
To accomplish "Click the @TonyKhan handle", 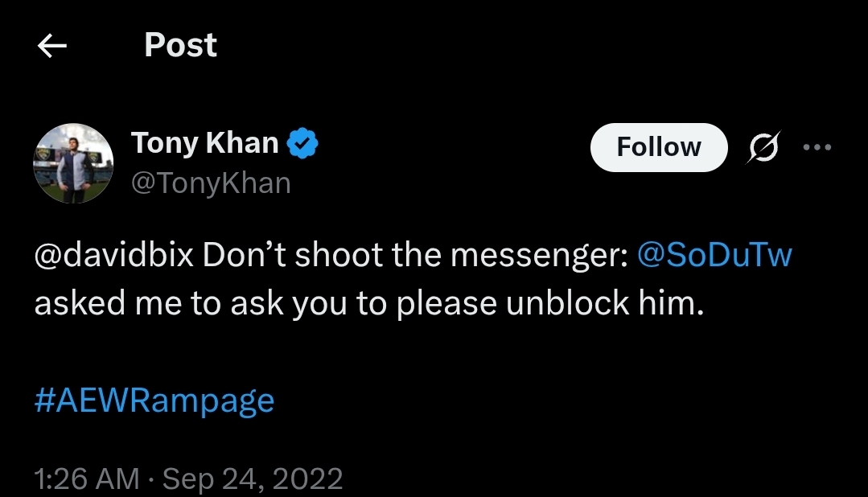I will [x=211, y=183].
